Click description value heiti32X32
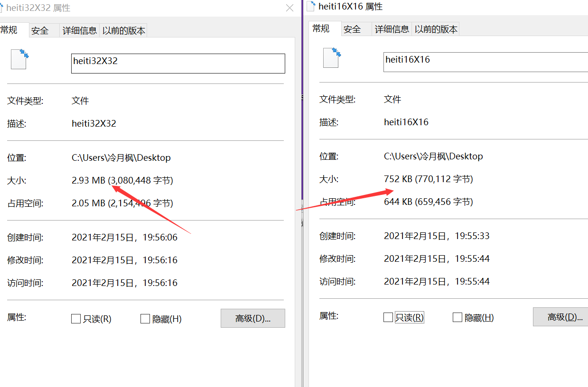The width and height of the screenshot is (588, 387). 94,124
